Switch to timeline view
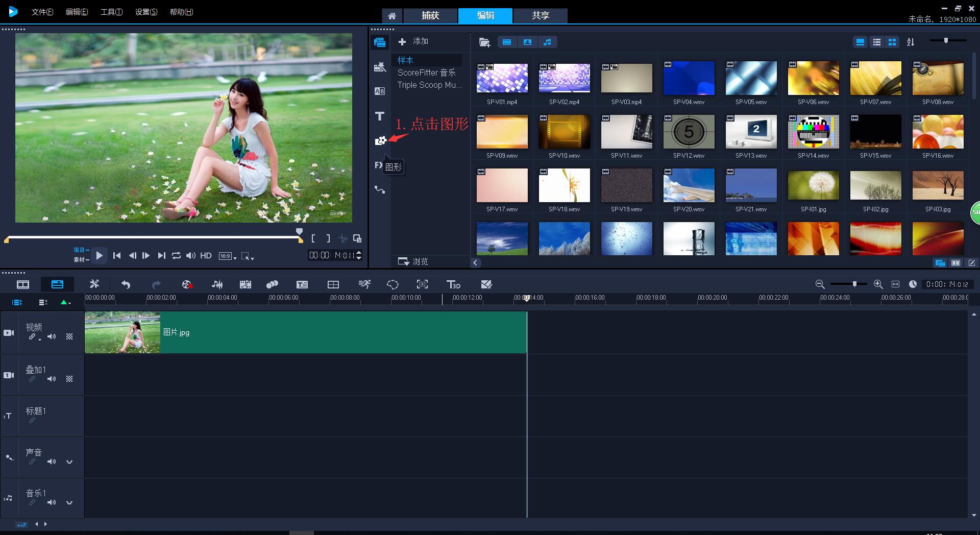This screenshot has height=535, width=980. (57, 284)
